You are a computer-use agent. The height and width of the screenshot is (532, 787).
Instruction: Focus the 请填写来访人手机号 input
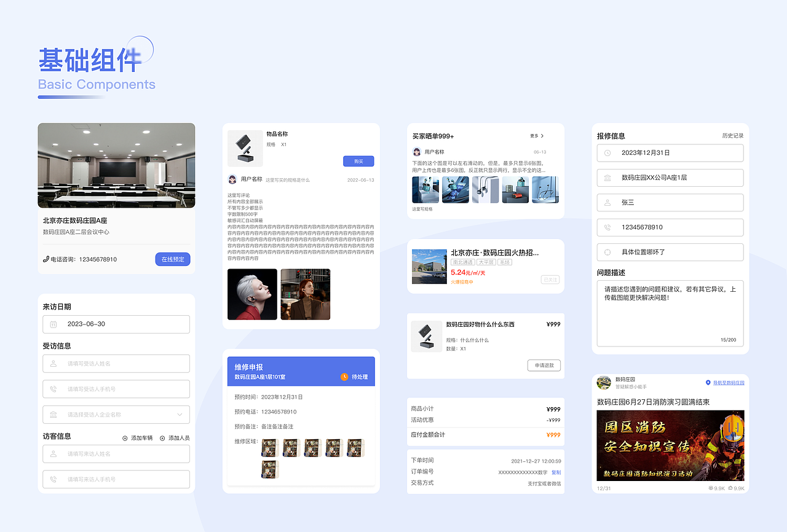pyautogui.click(x=116, y=479)
